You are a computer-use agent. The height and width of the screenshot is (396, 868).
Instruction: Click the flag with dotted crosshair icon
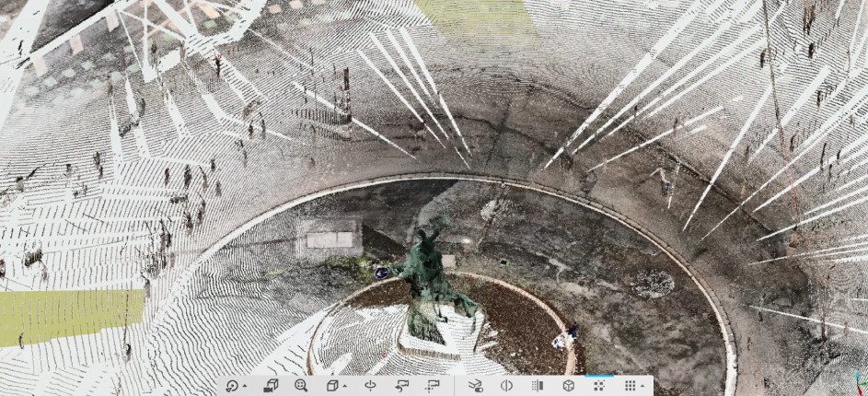(433, 386)
